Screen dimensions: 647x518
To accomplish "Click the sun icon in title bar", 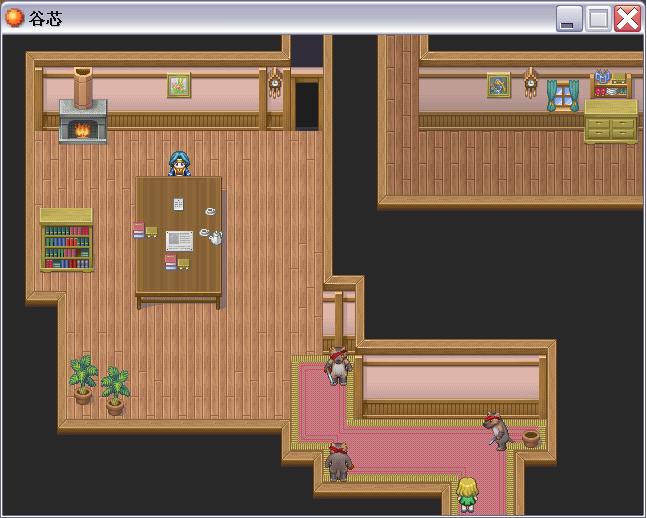I will pos(14,18).
